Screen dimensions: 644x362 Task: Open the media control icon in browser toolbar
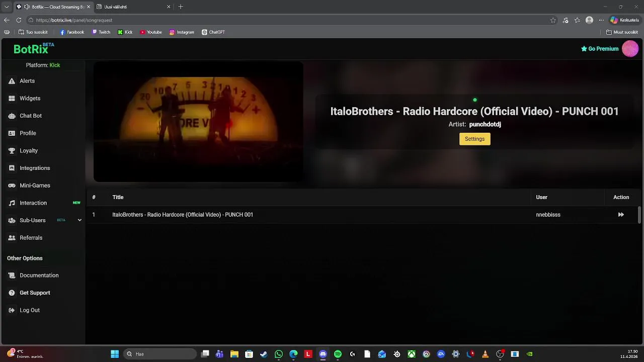pyautogui.click(x=566, y=20)
